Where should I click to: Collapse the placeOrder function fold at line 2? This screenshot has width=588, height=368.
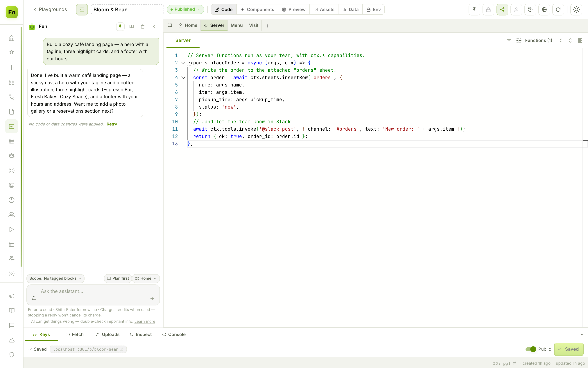[183, 63]
